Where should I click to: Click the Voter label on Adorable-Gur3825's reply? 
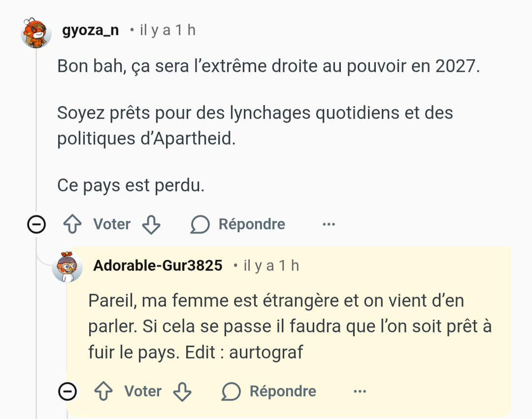click(x=143, y=392)
